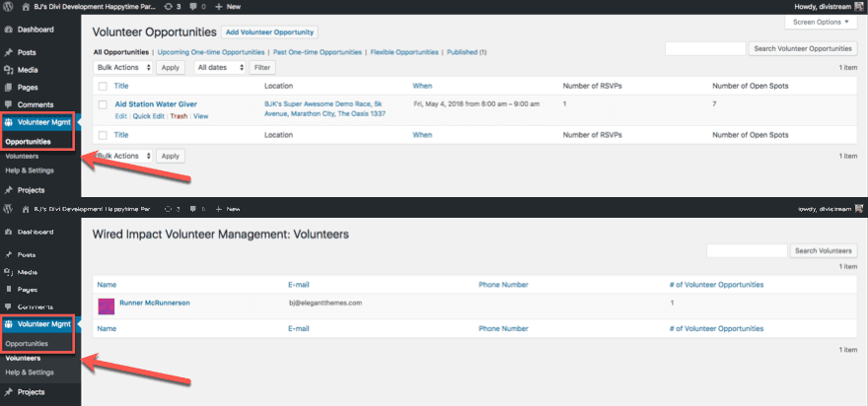This screenshot has height=406, width=868.
Task: Check the Aid Station Water Giver row checkbox
Action: [x=102, y=103]
